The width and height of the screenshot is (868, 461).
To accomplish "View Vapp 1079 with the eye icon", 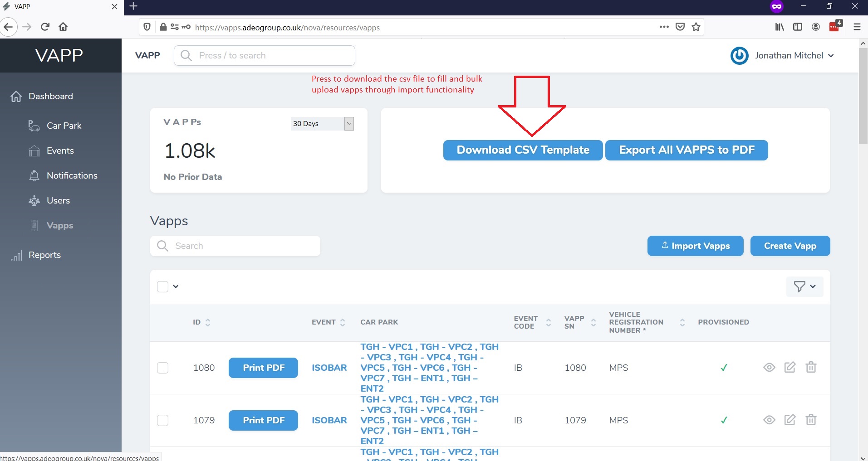I will [769, 420].
